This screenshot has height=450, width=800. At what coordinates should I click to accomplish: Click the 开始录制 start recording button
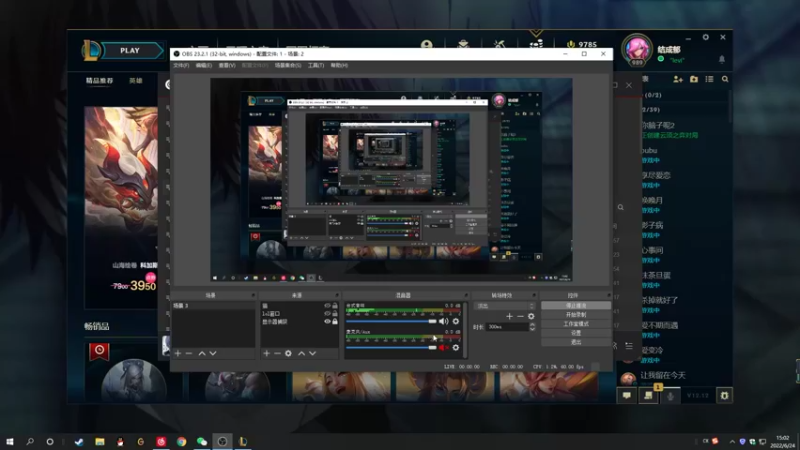pyautogui.click(x=576, y=314)
